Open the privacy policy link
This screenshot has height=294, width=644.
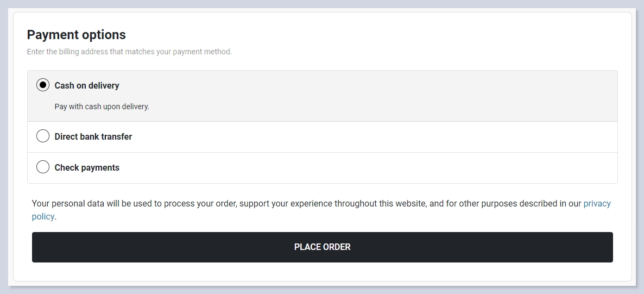597,203
